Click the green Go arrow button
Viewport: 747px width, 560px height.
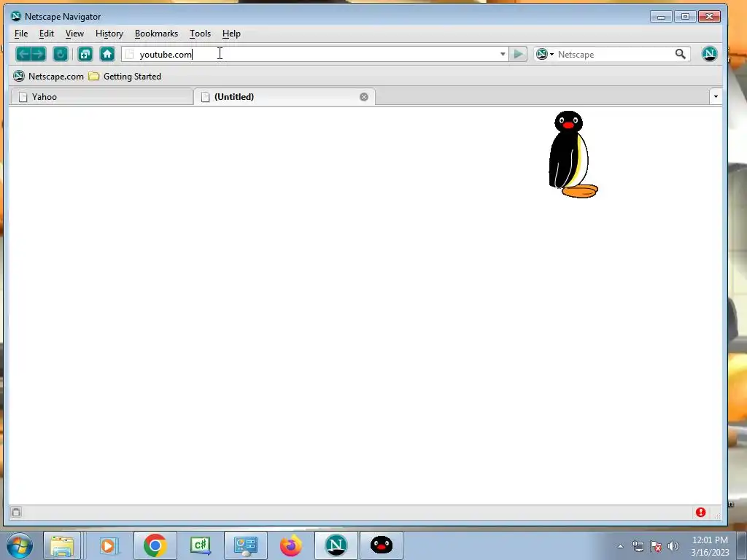518,54
